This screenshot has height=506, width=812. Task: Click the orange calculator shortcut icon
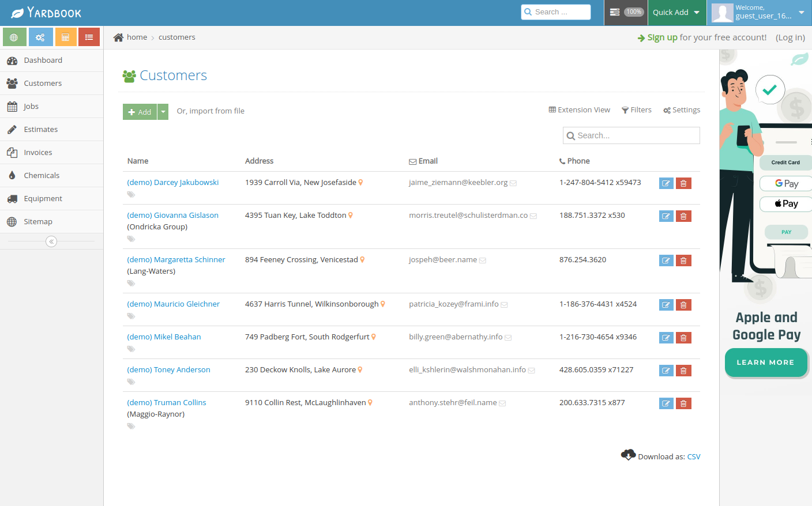(66, 37)
